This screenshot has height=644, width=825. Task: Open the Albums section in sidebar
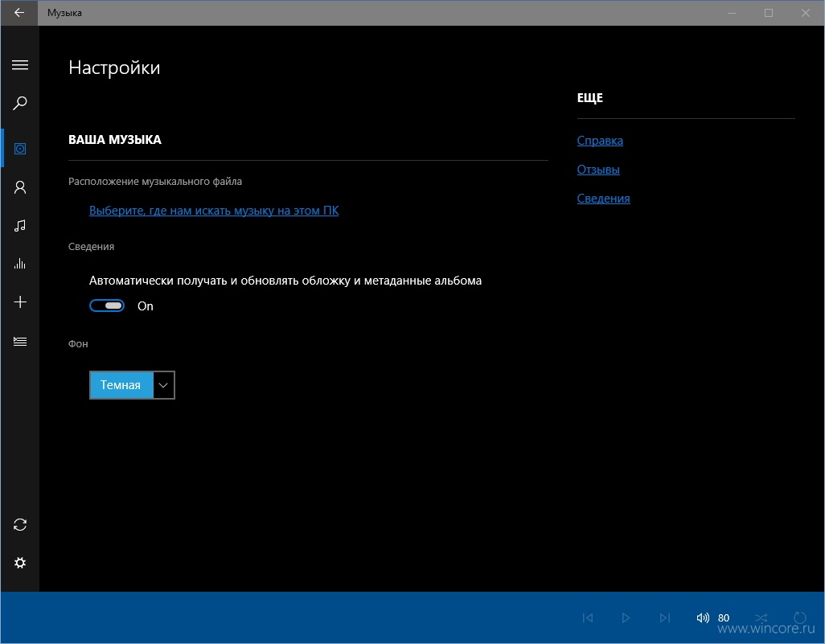click(20, 149)
